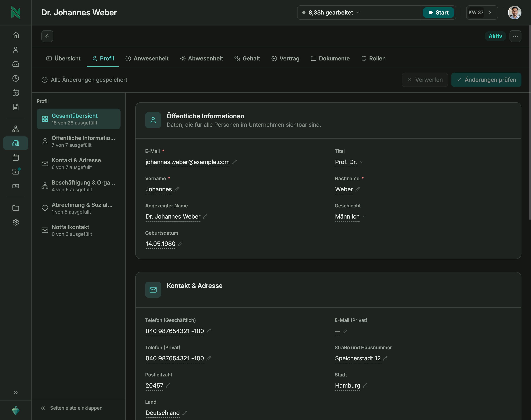Switch to the Dokumente tab

point(330,58)
